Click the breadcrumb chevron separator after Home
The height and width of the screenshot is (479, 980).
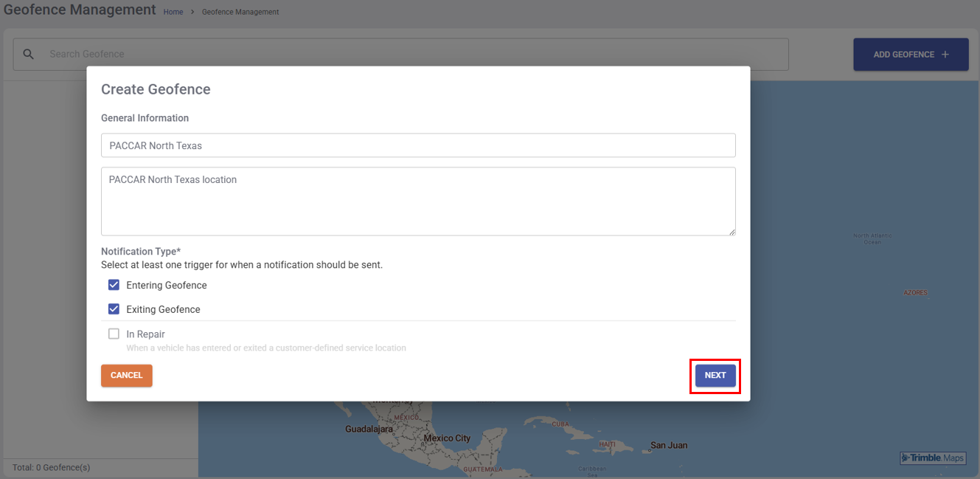pyautogui.click(x=192, y=13)
